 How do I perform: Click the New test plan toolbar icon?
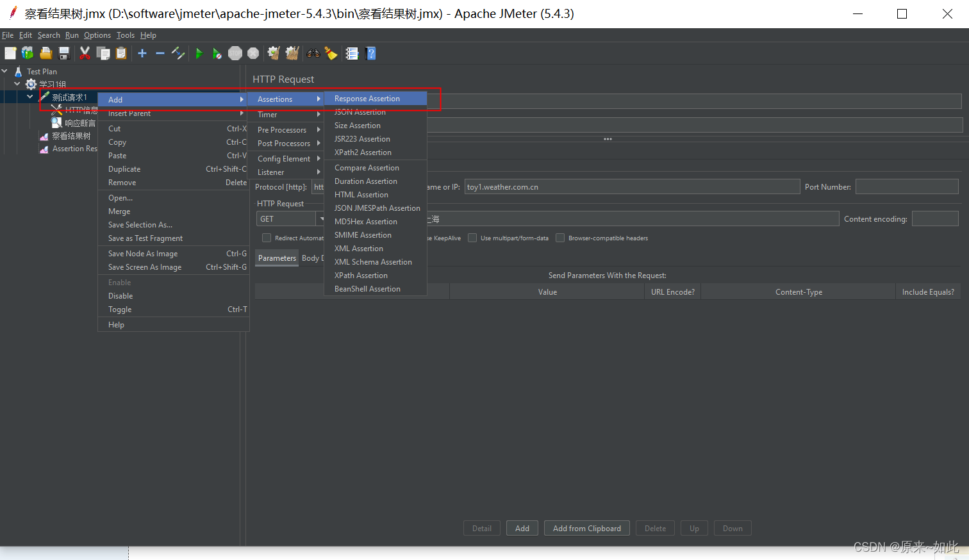click(10, 53)
